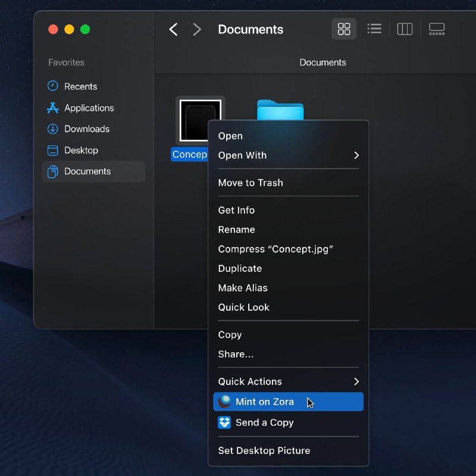Click the Applications icon in sidebar
The height and width of the screenshot is (476, 476).
52,108
